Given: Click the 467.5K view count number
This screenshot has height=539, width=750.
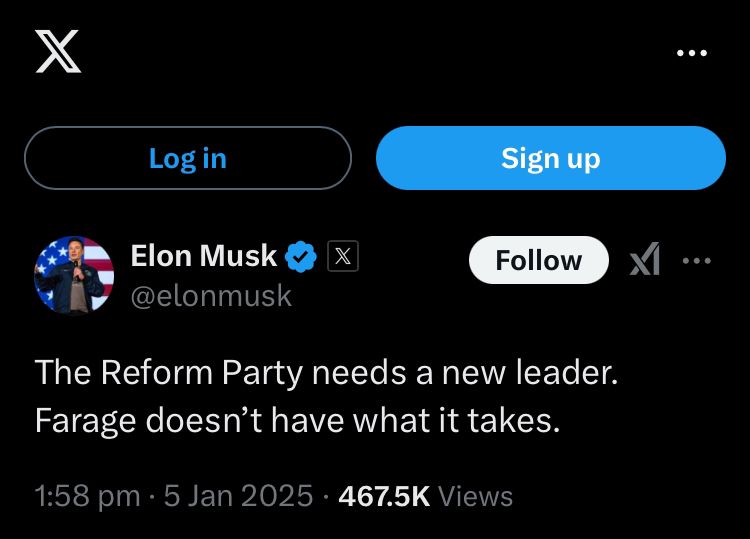Looking at the screenshot, I should 384,496.
